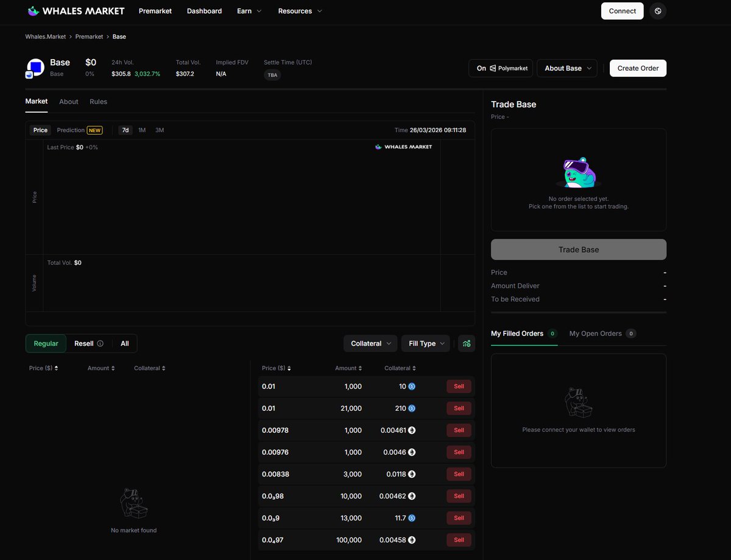Click the No market found mascot icon

133,503
